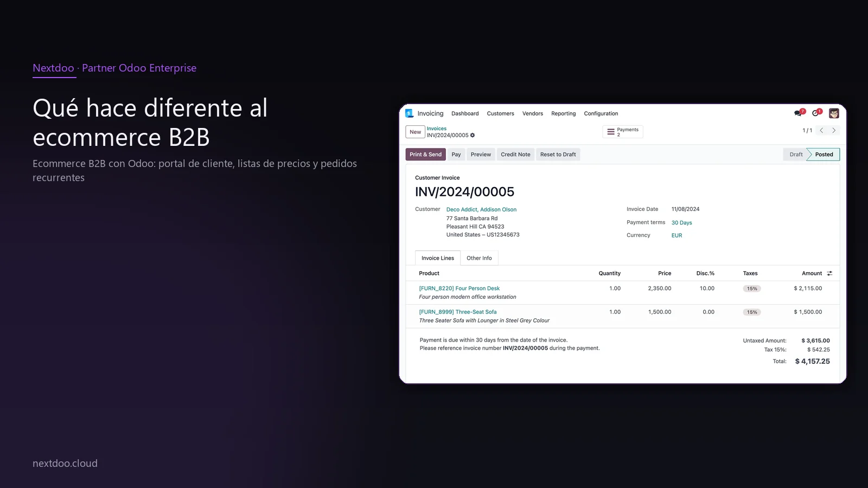
Task: Click the Quantity column header
Action: [x=609, y=273]
